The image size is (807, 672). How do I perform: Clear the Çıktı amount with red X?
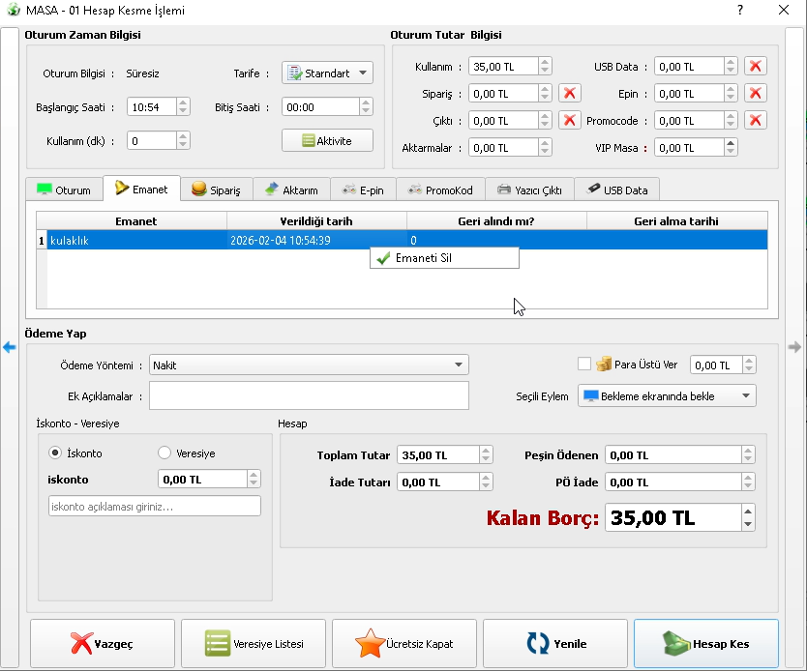tap(570, 121)
